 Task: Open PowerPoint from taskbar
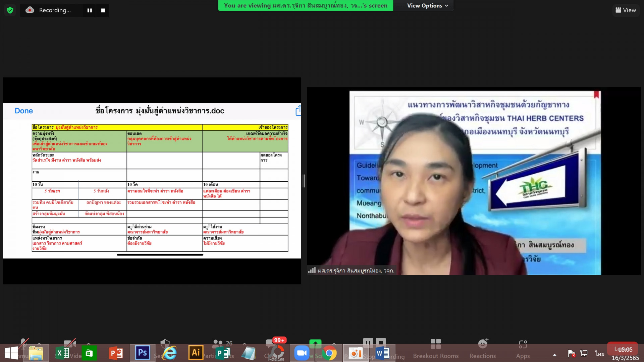[x=116, y=353]
